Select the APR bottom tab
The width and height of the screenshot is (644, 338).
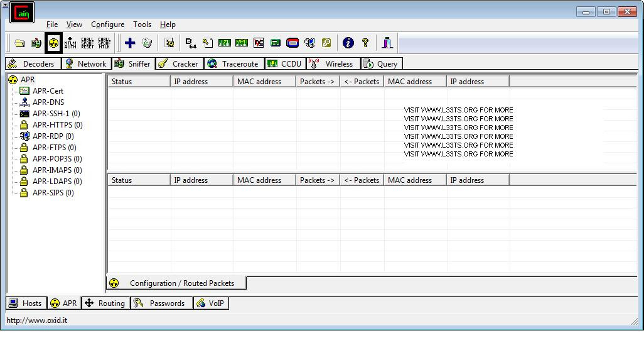(63, 303)
